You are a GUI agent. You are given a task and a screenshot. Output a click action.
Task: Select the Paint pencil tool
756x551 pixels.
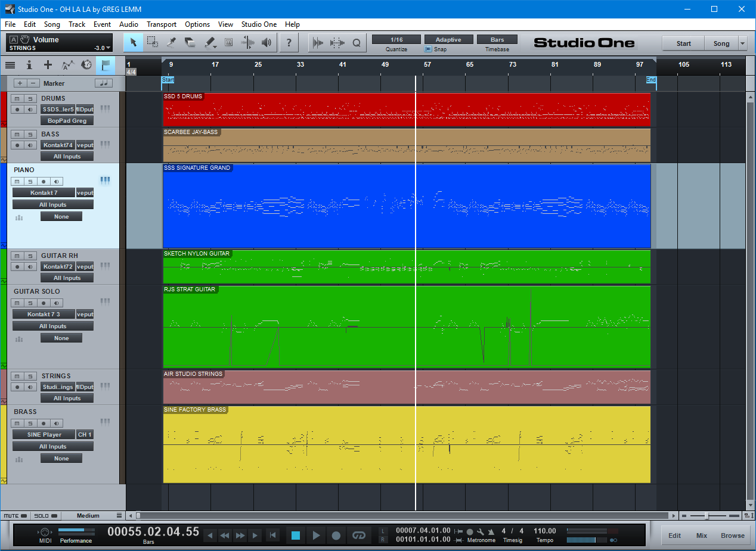point(210,42)
